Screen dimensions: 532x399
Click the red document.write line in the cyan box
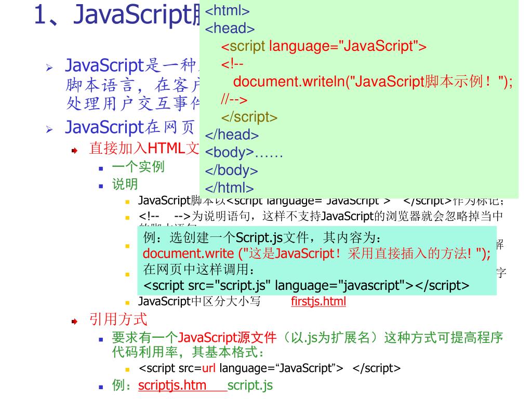[x=316, y=254]
